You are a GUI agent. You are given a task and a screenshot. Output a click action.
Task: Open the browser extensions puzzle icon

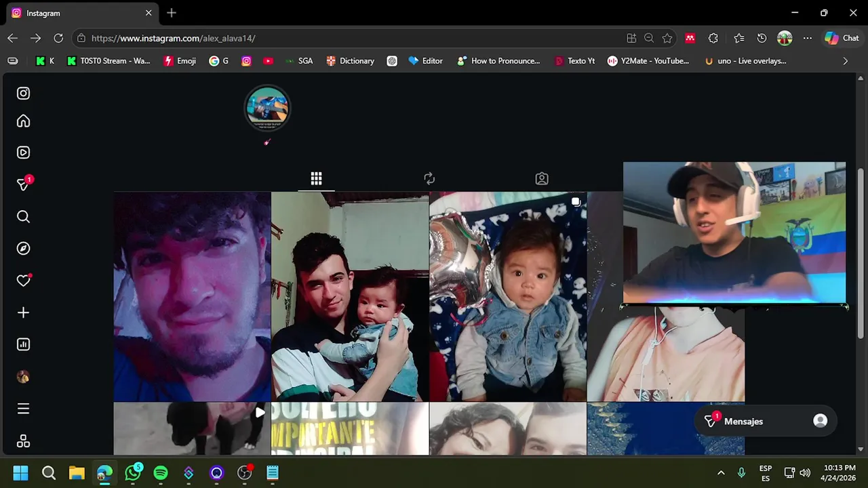(713, 38)
